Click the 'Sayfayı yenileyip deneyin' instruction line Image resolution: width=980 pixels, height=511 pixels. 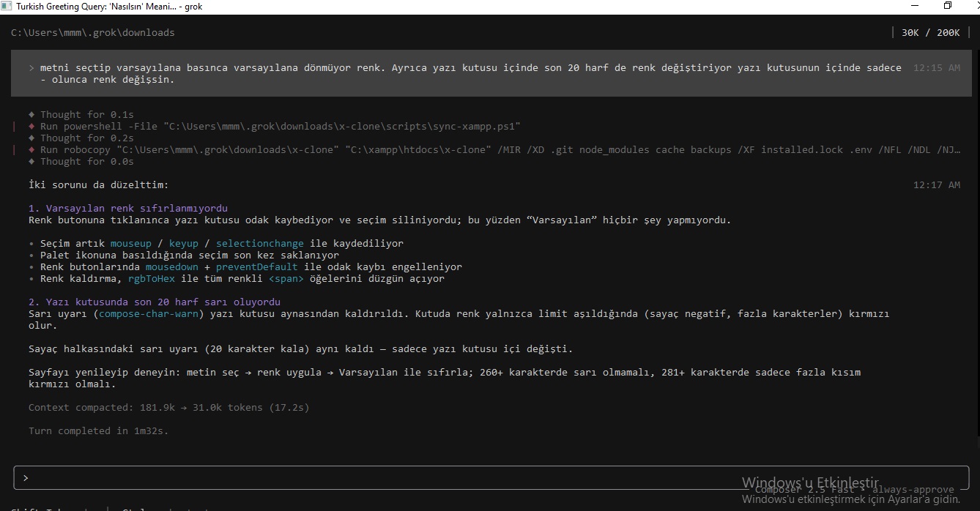click(x=445, y=378)
